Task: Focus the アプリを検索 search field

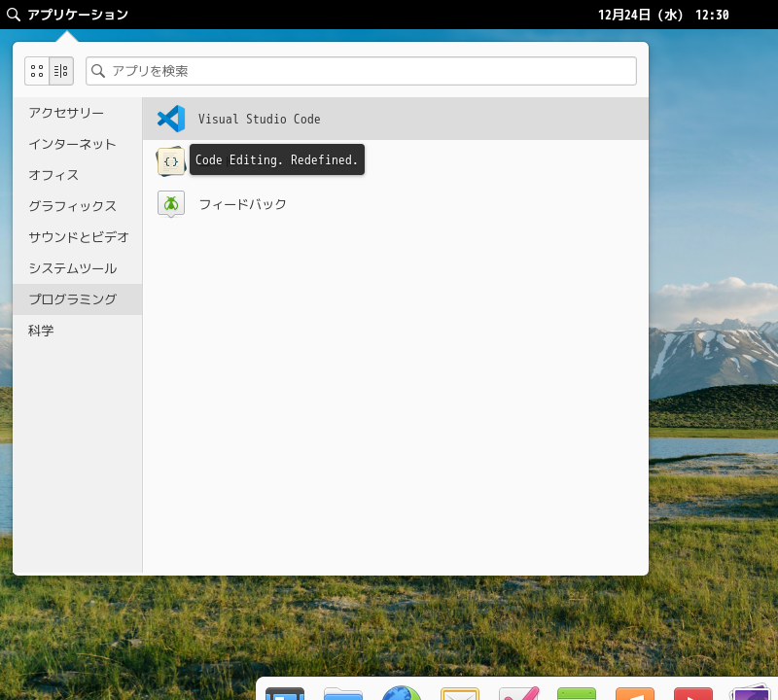Action: (x=361, y=71)
